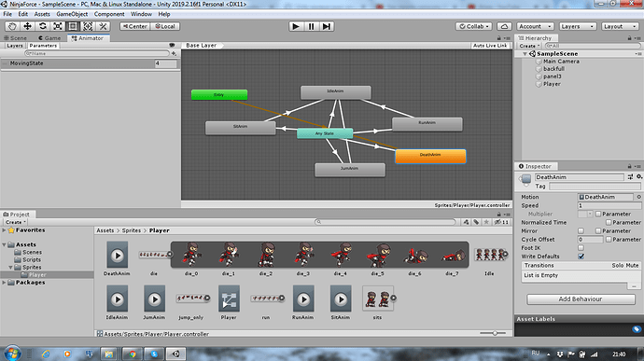Enable the Foot IK checkbox
Screen dimensions: 644x361
click(581, 247)
